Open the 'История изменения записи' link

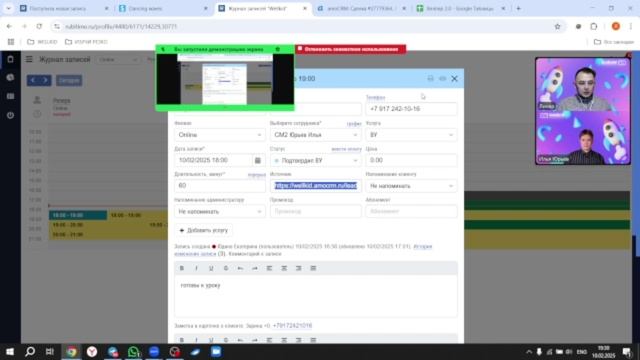click(303, 250)
